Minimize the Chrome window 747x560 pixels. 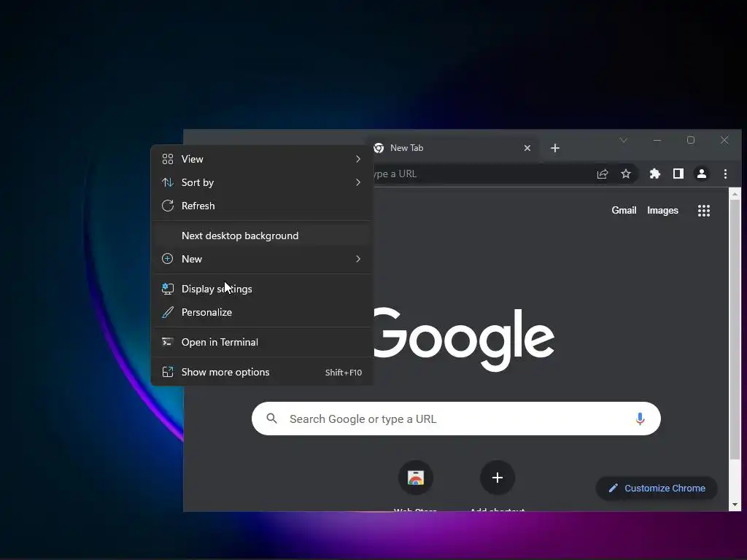657,140
